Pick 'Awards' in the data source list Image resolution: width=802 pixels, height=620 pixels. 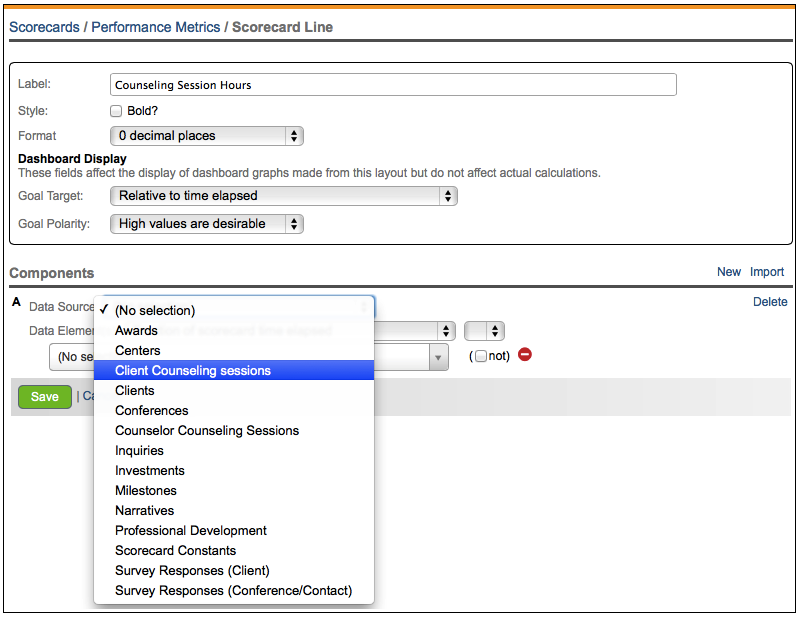(x=136, y=331)
